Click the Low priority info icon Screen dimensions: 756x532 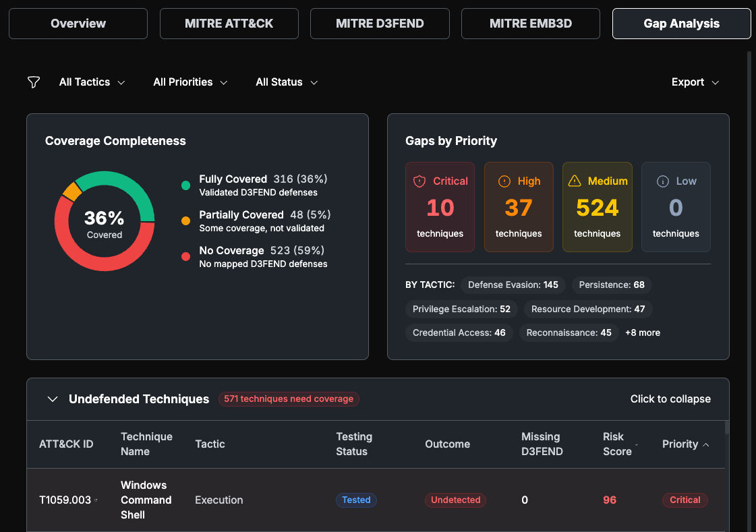point(663,181)
